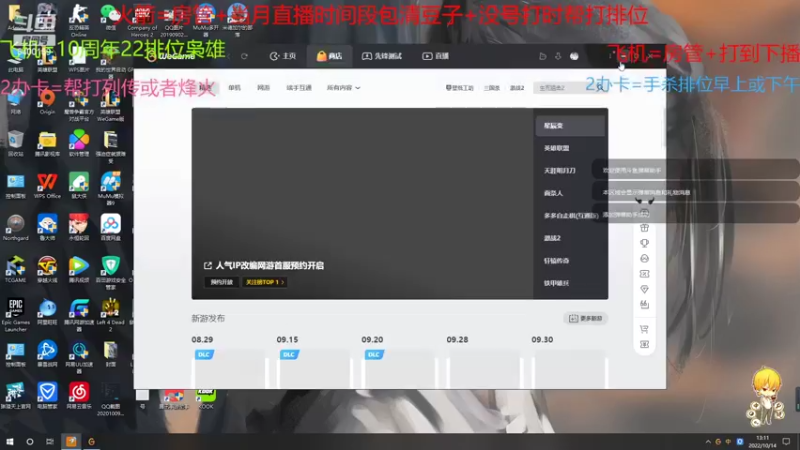Open the Epic Games Launcher icon
Image resolution: width=800 pixels, height=450 pixels.
click(15, 315)
